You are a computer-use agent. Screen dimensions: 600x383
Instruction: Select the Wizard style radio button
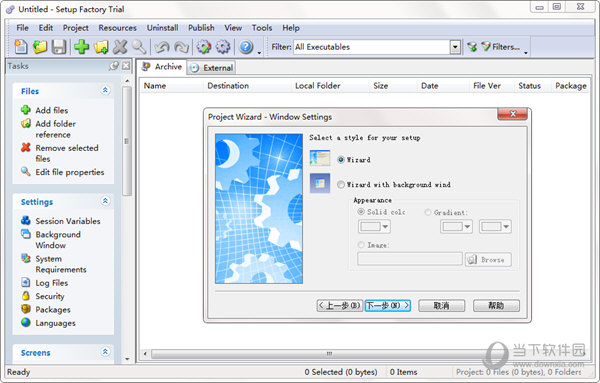tap(341, 160)
